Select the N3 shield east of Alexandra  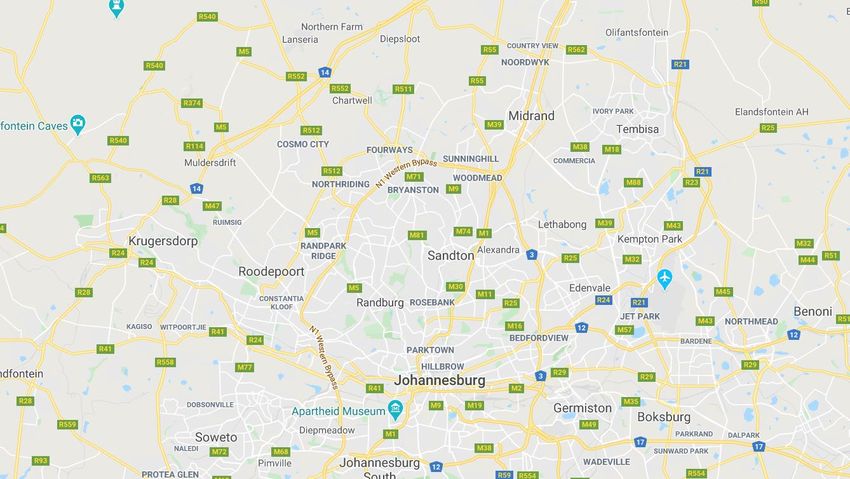(x=532, y=254)
